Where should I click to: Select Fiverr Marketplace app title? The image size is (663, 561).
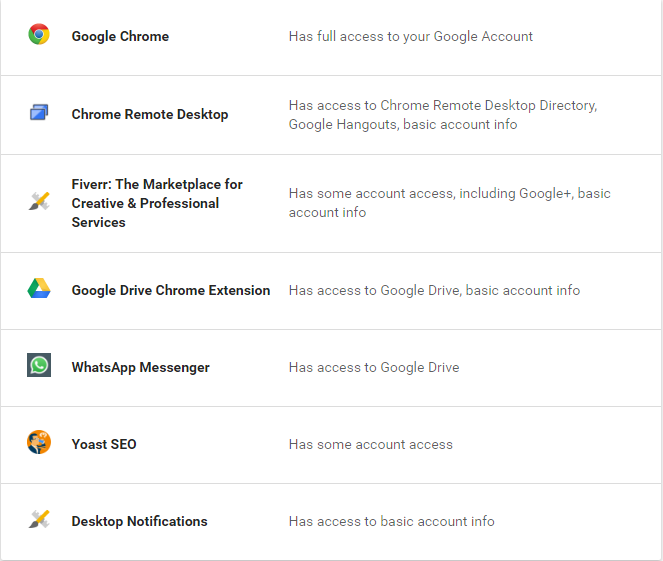pyautogui.click(x=157, y=203)
